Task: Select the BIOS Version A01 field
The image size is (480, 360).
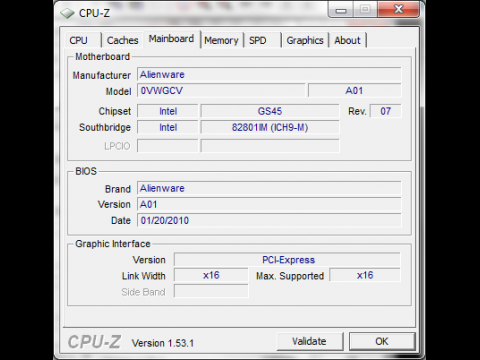Action: point(269,204)
